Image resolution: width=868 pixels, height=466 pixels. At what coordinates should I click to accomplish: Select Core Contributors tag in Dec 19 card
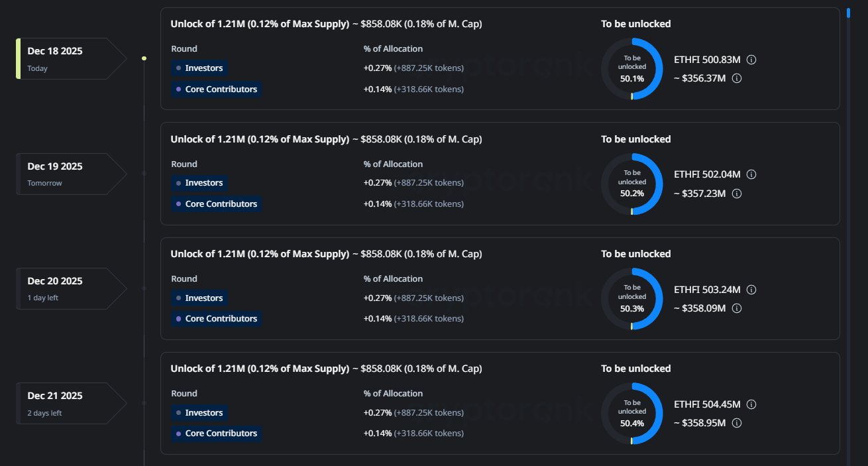(x=215, y=204)
